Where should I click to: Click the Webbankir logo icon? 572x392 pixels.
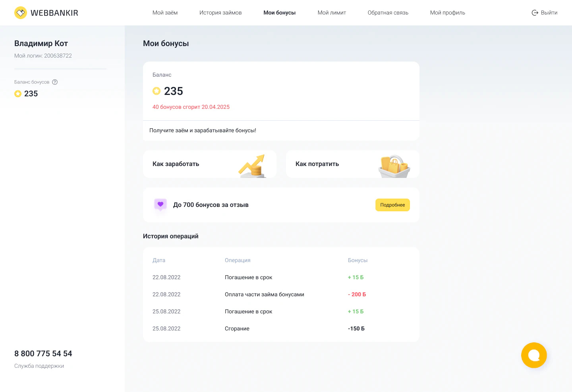(x=21, y=13)
